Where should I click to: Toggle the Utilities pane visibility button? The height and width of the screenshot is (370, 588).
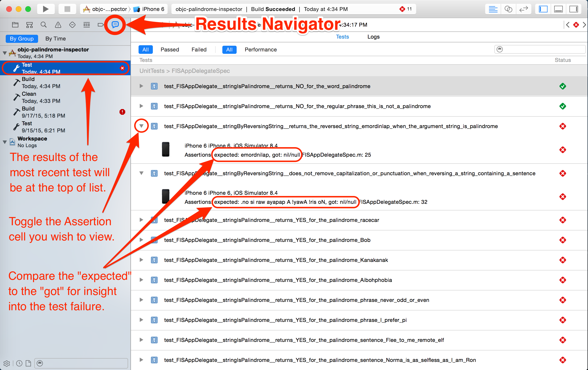[x=573, y=9]
